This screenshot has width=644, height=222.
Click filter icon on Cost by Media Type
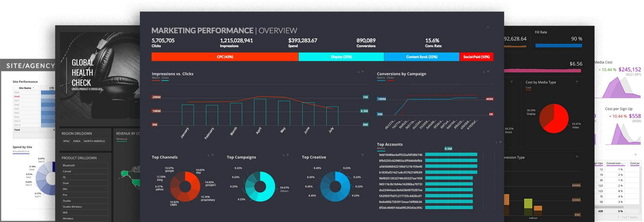coord(577,82)
